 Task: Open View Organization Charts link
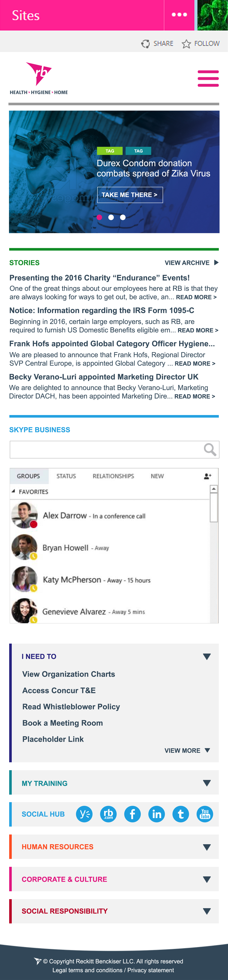point(68,674)
